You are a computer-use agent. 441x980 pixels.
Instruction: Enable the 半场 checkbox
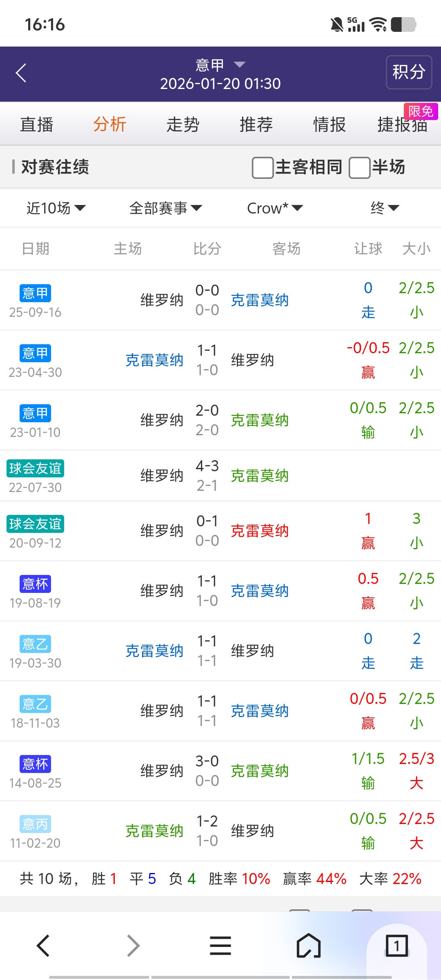359,168
